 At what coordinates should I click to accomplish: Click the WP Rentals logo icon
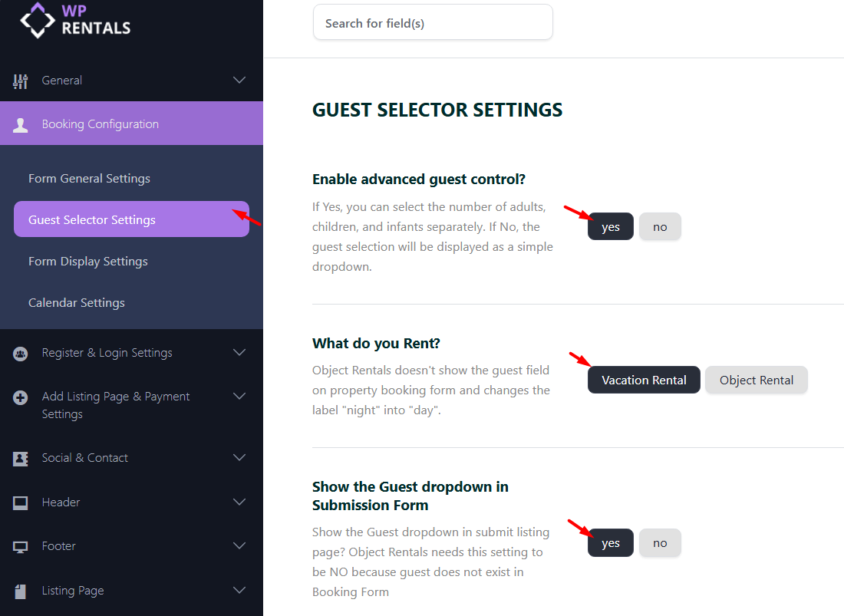(x=38, y=21)
